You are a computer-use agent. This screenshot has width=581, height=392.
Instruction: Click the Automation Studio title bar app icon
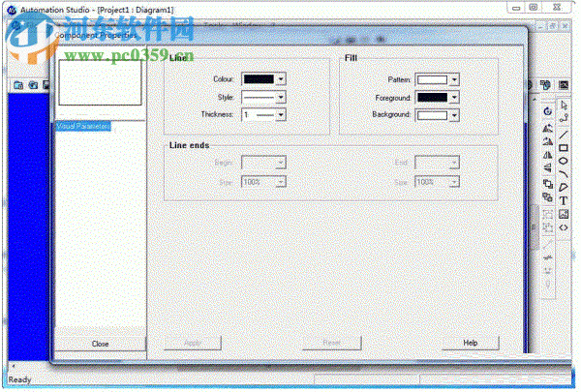tap(12, 10)
